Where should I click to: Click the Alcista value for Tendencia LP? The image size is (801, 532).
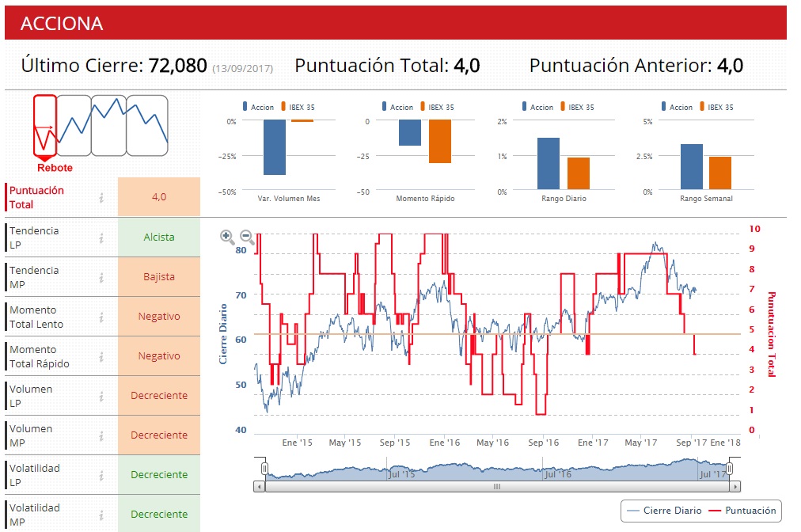click(x=159, y=237)
